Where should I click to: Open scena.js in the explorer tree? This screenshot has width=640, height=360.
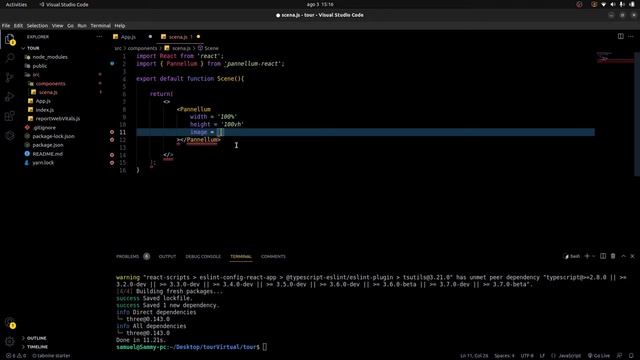click(x=48, y=92)
